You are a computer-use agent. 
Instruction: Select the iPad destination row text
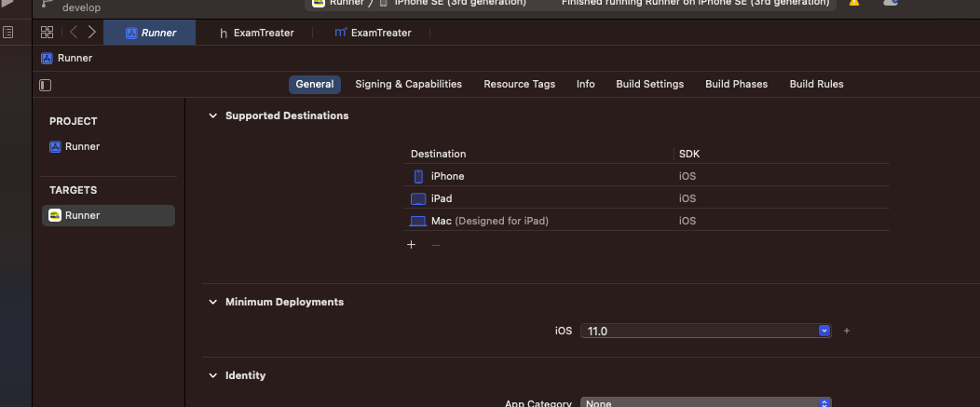(x=442, y=198)
